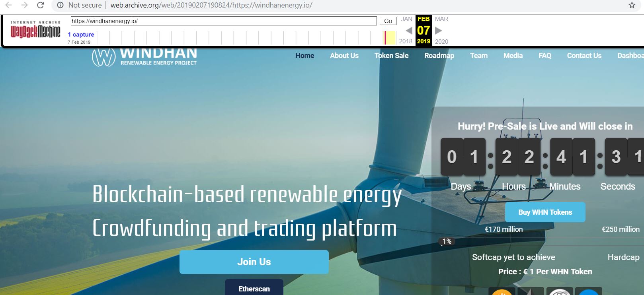The height and width of the screenshot is (295, 644).
Task: Click the Wayback Machine logo
Action: click(35, 29)
